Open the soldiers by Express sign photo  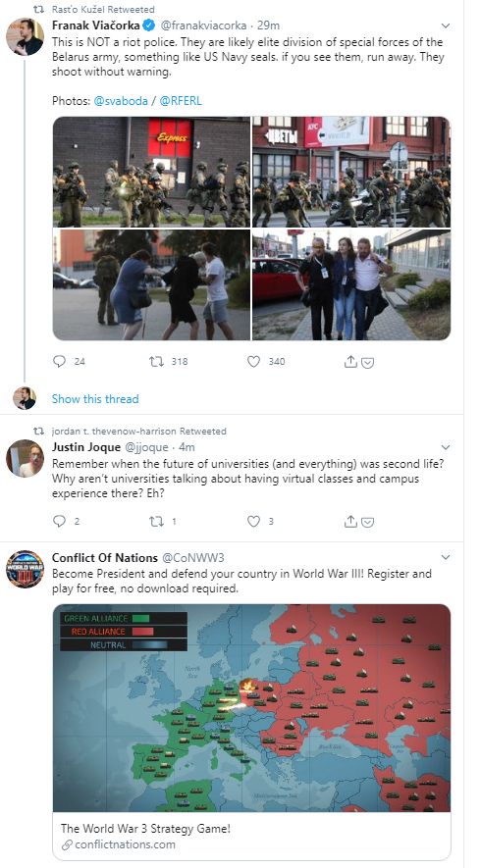pos(151,172)
